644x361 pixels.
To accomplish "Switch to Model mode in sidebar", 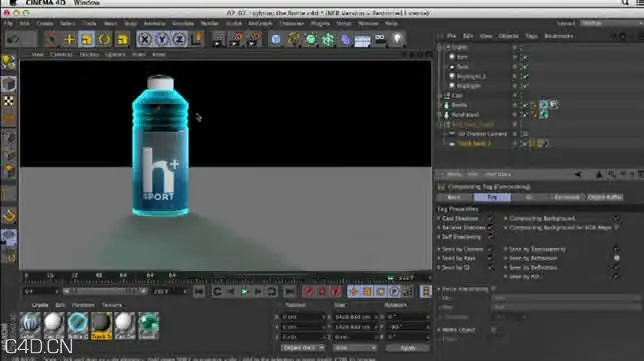I will [9, 84].
